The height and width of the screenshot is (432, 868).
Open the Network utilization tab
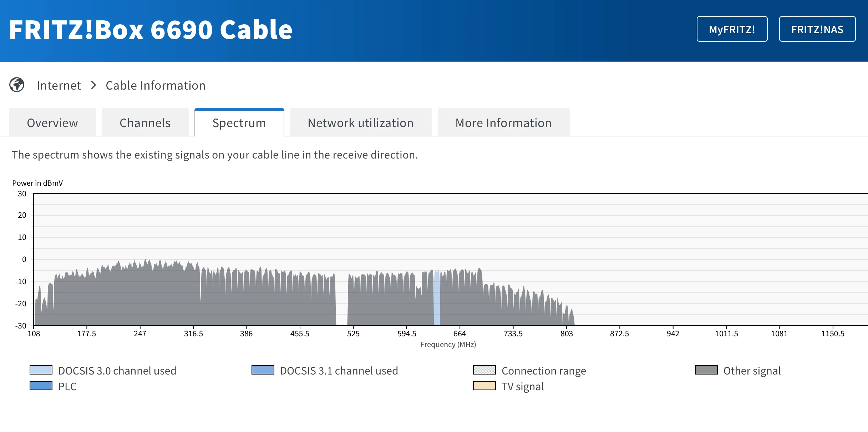pos(360,123)
